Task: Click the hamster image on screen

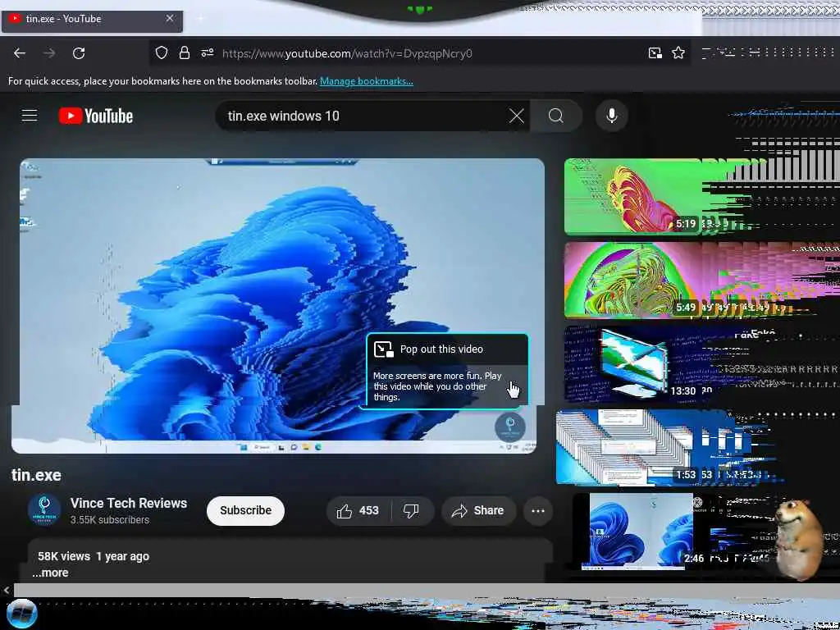Action: [798, 539]
